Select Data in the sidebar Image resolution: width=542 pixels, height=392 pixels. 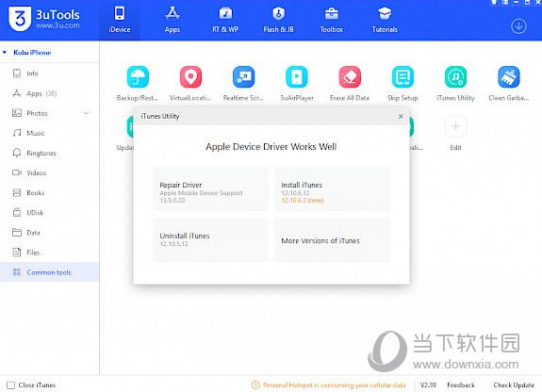tap(49, 233)
